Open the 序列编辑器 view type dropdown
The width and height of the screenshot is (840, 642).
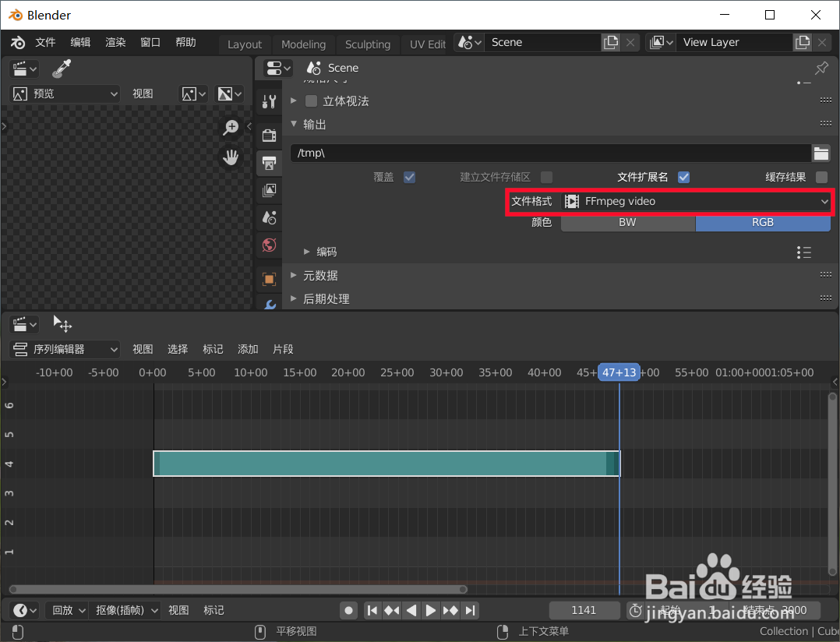(64, 350)
